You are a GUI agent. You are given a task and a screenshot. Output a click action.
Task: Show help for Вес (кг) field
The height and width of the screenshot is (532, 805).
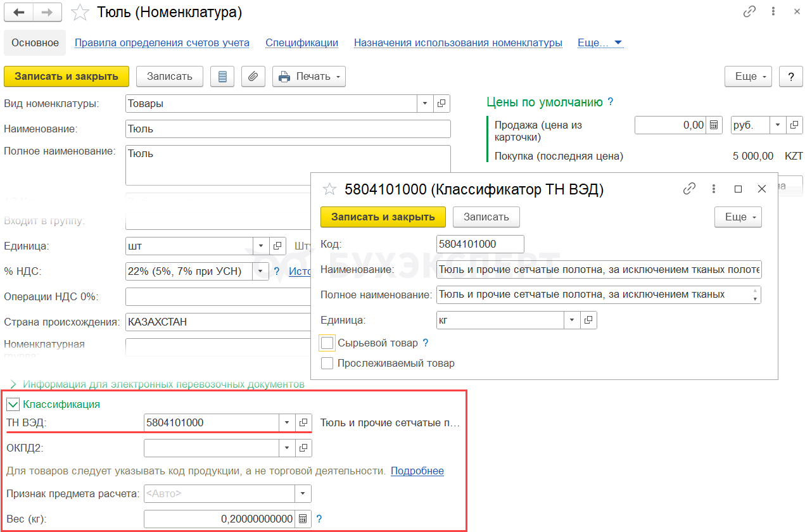319,519
